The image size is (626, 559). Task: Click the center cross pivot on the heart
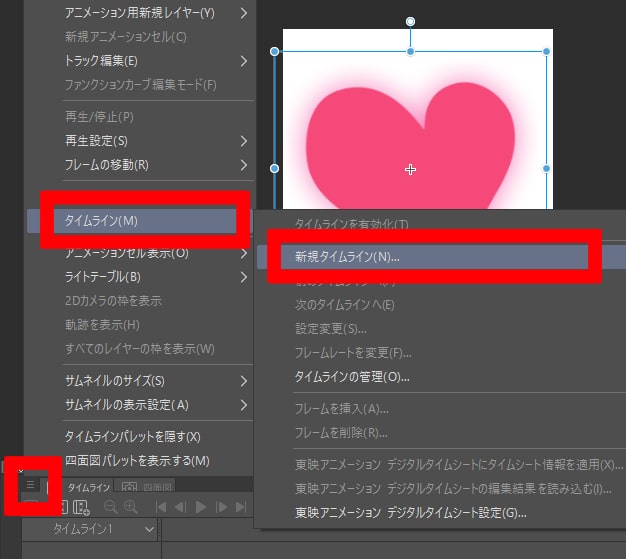click(x=410, y=170)
